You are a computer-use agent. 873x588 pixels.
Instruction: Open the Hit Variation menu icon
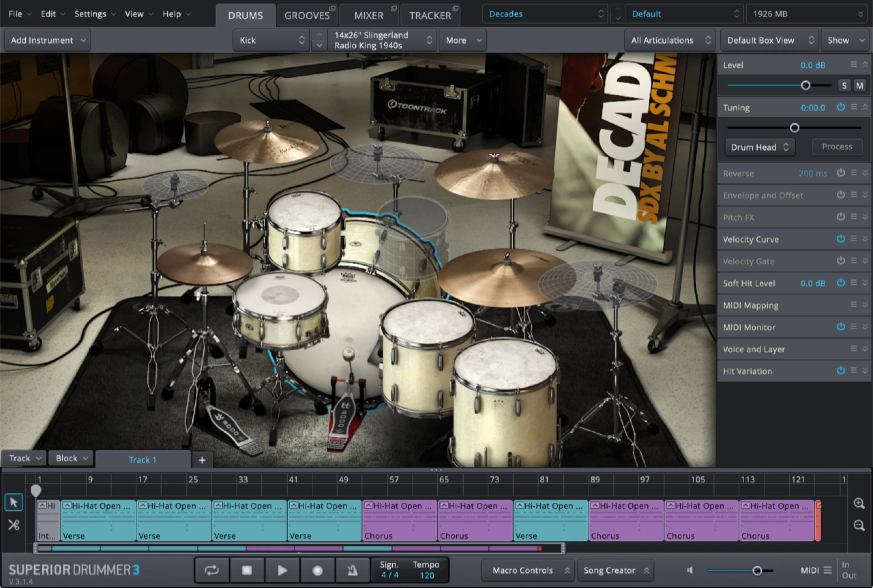[854, 370]
